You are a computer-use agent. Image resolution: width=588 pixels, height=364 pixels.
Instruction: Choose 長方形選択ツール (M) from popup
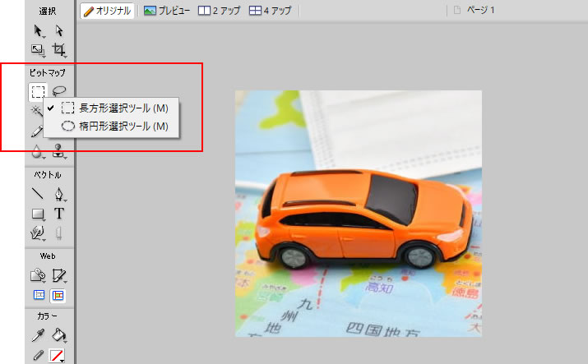point(111,108)
